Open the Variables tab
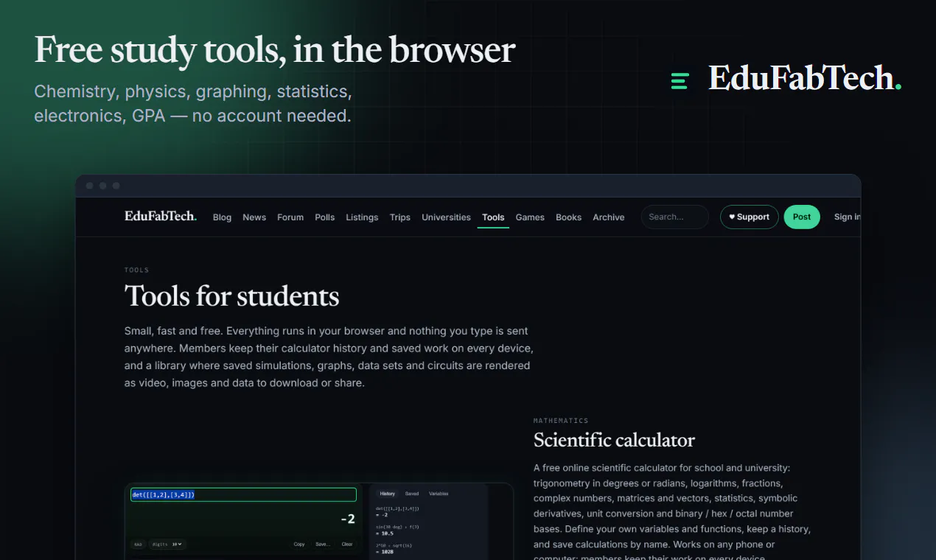 click(439, 494)
